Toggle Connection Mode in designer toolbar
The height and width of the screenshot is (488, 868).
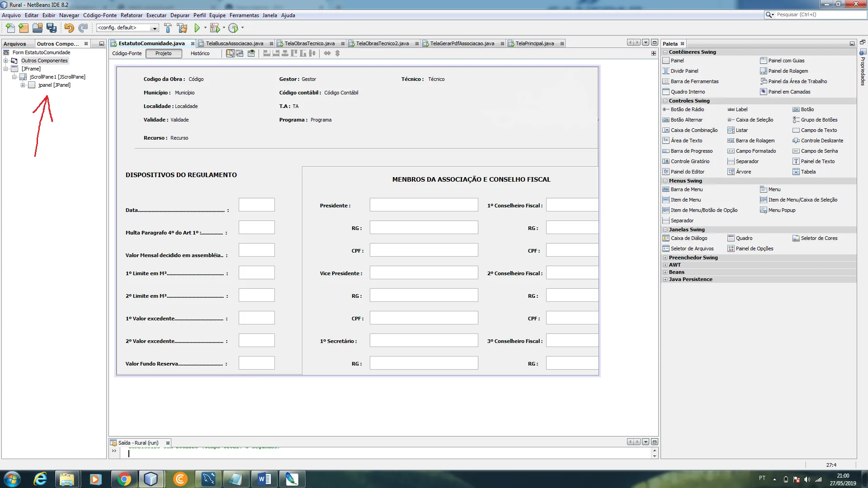[240, 53]
